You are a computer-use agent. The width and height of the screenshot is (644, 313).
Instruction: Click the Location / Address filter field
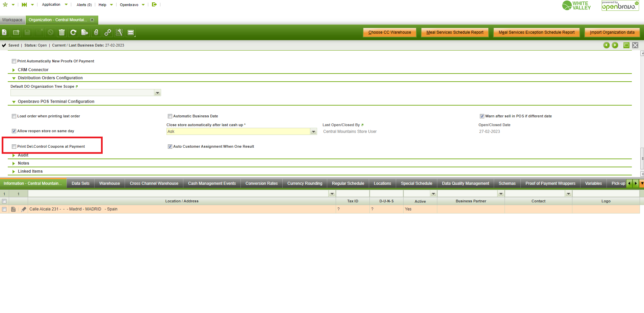point(178,194)
